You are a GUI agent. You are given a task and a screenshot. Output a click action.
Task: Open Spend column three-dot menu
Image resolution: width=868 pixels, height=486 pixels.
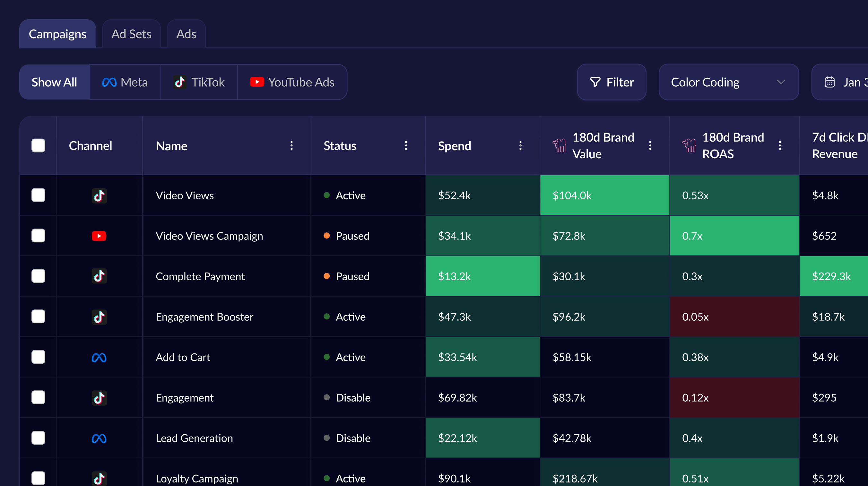520,146
